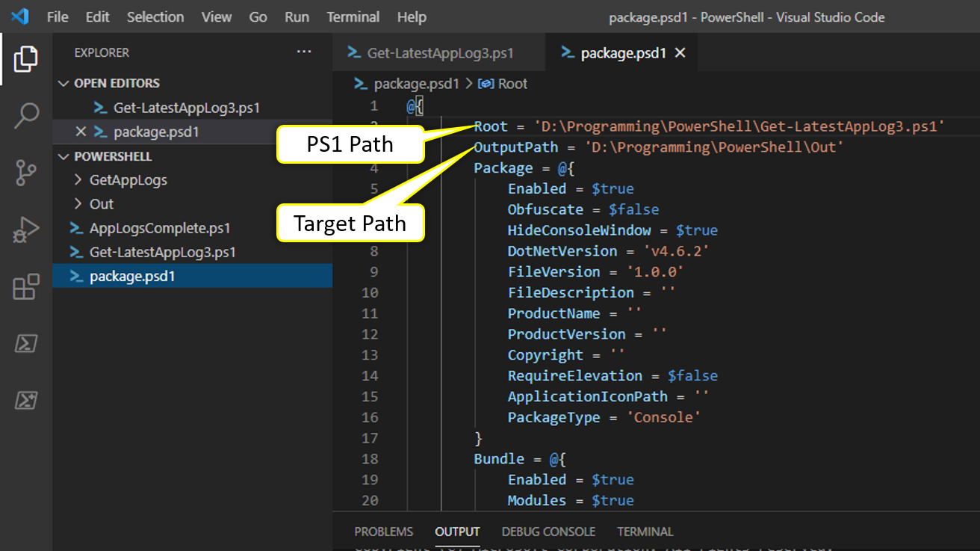Open Get-LatestAppLog3.ps1 in the POWERSHELL file tree
This screenshot has width=980, height=551.
click(x=163, y=252)
